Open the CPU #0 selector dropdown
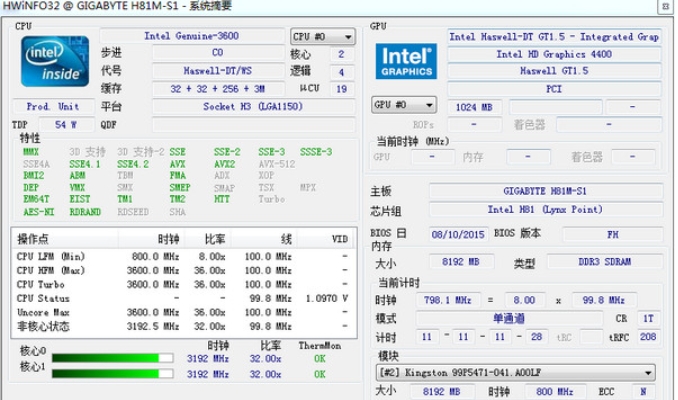This screenshot has height=400, width=678. (323, 37)
